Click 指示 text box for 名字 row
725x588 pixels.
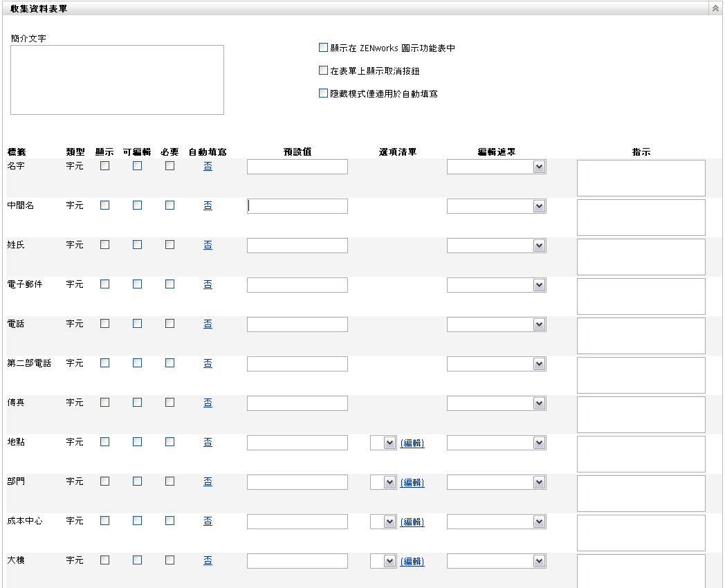[641, 178]
